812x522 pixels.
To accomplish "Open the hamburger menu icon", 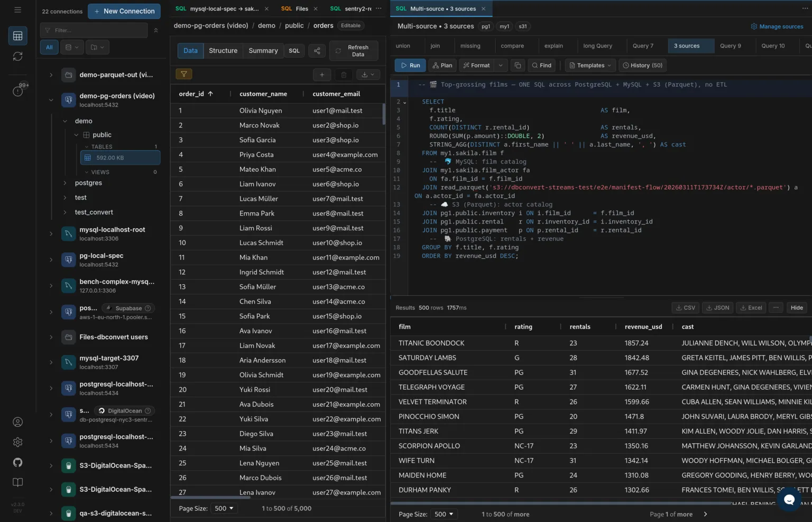I will (17, 10).
